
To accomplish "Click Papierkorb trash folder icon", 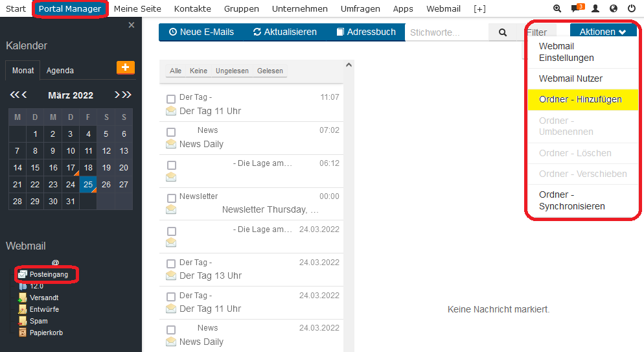I will coord(23,333).
